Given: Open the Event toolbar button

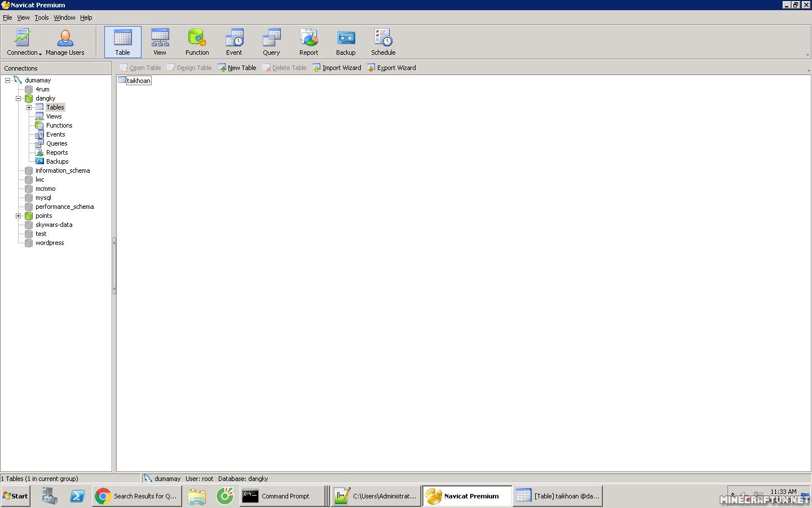Looking at the screenshot, I should pyautogui.click(x=234, y=42).
